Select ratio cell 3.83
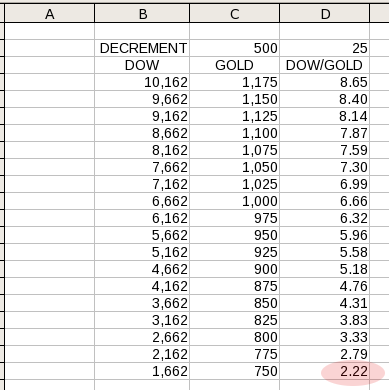The height and width of the screenshot is (390, 389). [x=325, y=320]
